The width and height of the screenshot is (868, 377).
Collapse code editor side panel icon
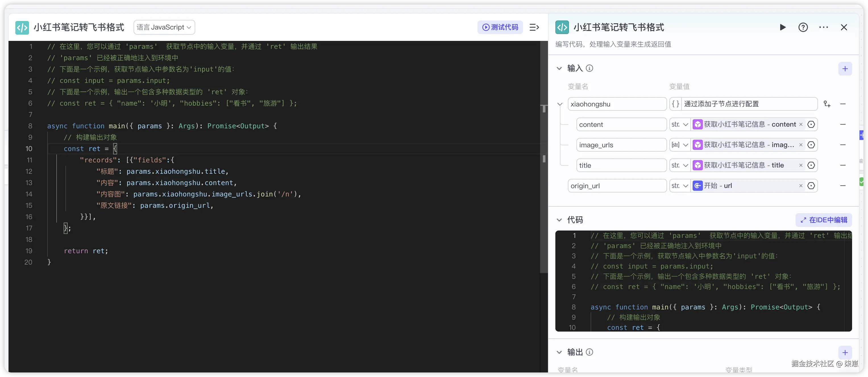pos(534,27)
